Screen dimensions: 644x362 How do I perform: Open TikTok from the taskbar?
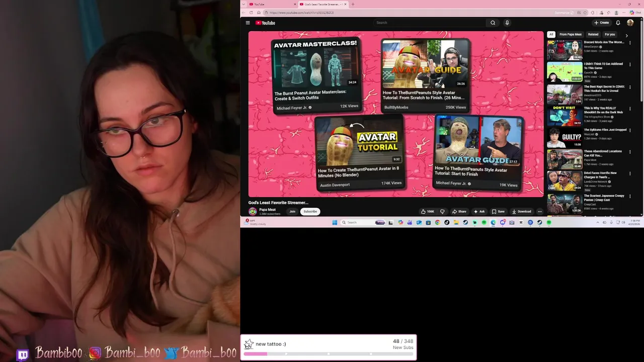point(447,222)
